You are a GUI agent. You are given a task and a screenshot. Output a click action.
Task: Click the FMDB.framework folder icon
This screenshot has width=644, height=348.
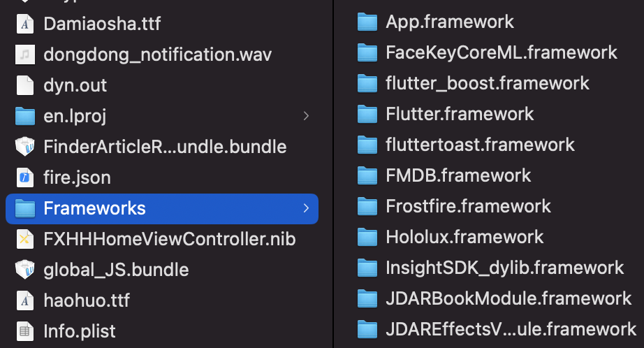[x=367, y=175]
